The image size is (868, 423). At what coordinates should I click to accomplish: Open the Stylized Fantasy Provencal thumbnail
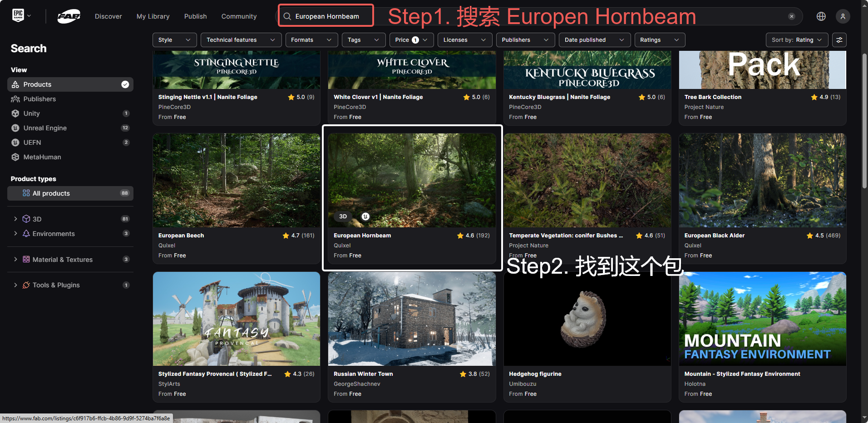tap(237, 319)
